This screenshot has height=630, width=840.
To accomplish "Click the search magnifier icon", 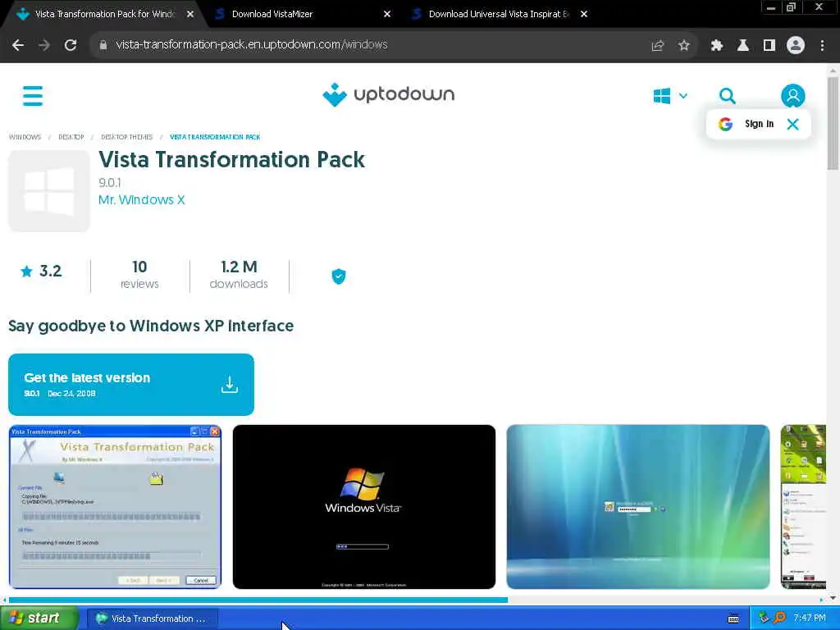I will (x=727, y=96).
